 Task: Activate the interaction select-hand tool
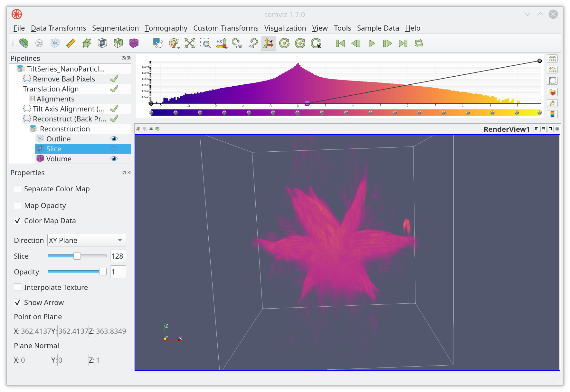pos(158,43)
